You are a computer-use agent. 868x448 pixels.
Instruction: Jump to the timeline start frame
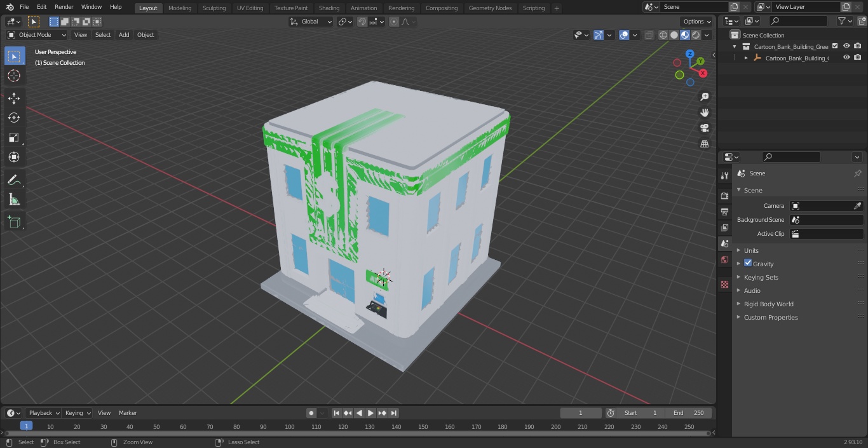click(337, 413)
